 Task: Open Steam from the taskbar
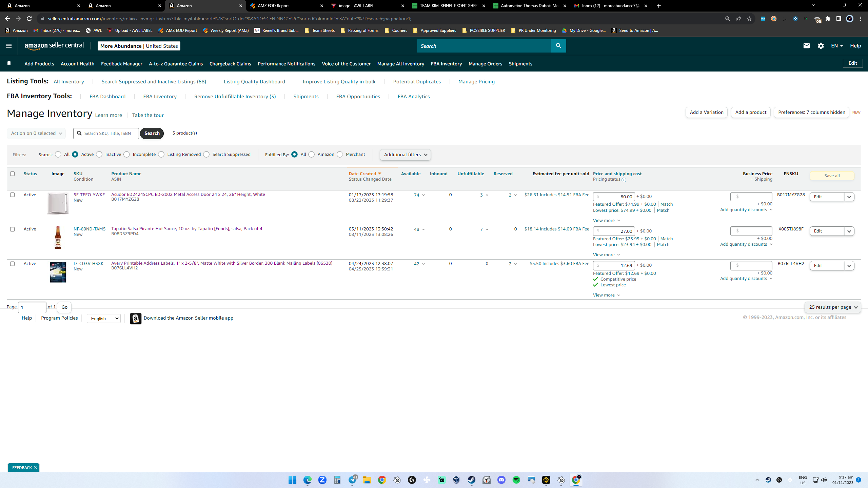(x=472, y=480)
